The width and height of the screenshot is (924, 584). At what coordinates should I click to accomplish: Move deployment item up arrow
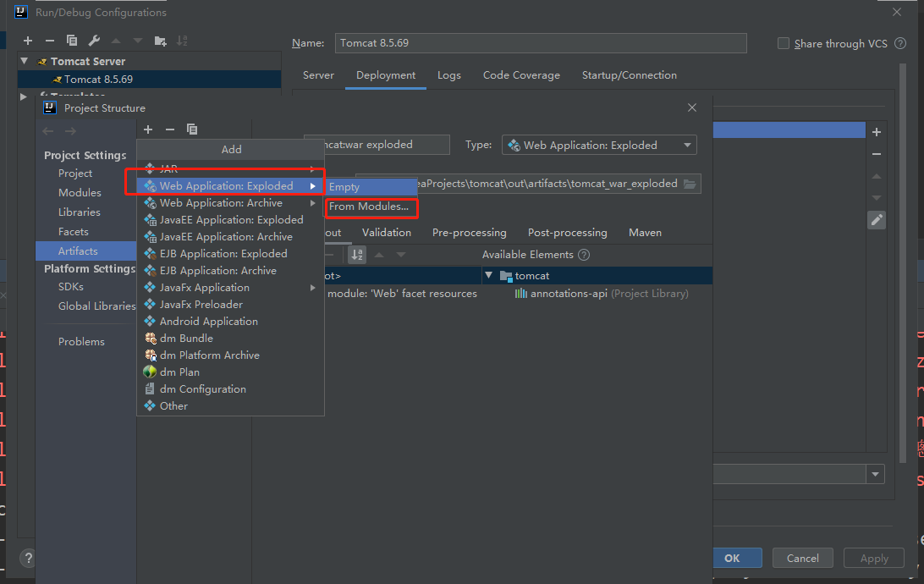877,176
